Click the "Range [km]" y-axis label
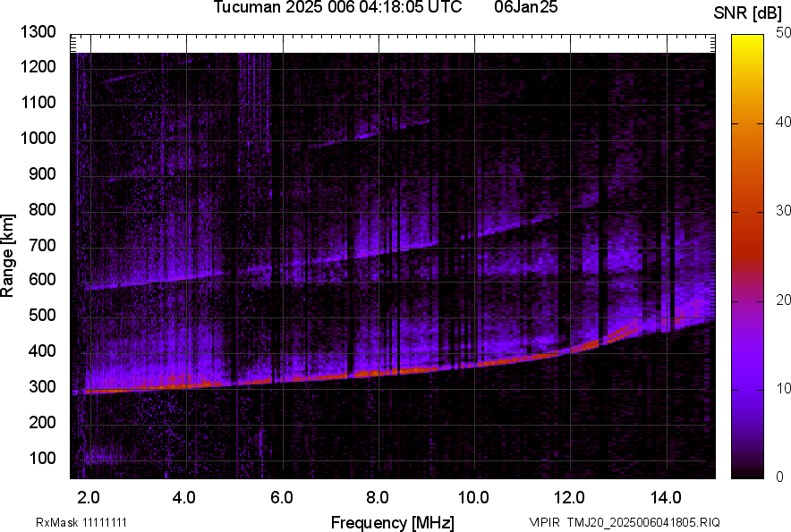Screen dimensions: 791x532 point(8,256)
